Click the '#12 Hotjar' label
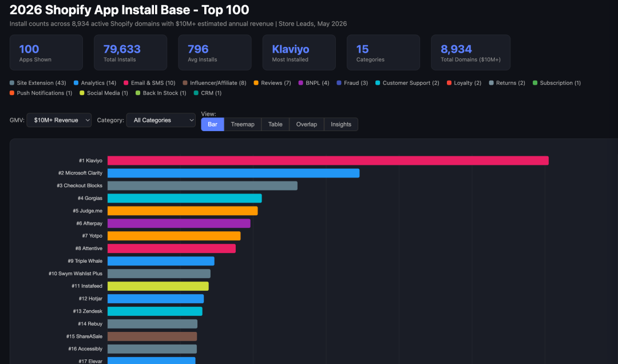The width and height of the screenshot is (618, 364). point(90,299)
